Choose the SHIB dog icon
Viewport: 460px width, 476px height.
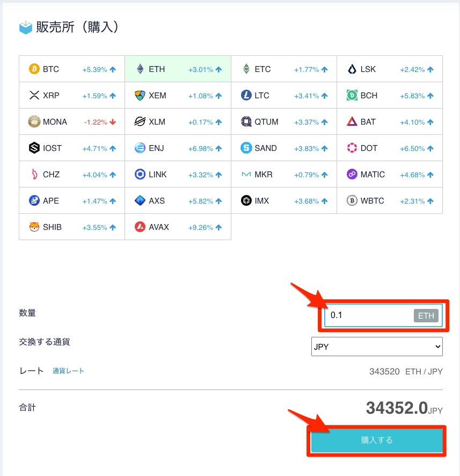[x=34, y=227]
